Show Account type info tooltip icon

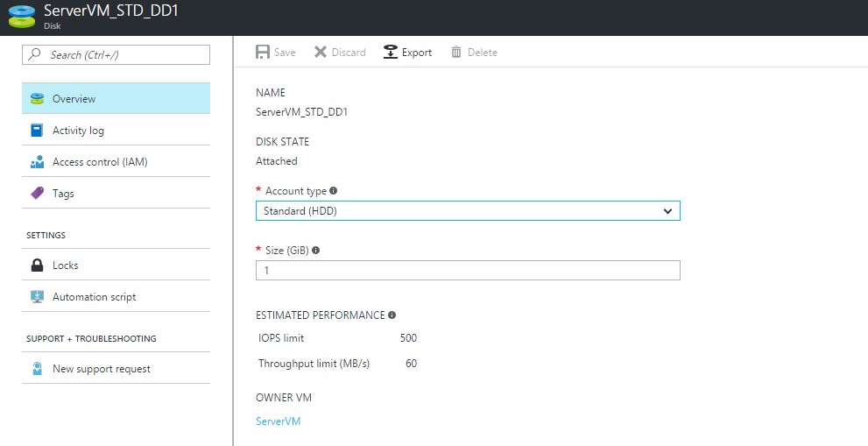click(x=334, y=191)
